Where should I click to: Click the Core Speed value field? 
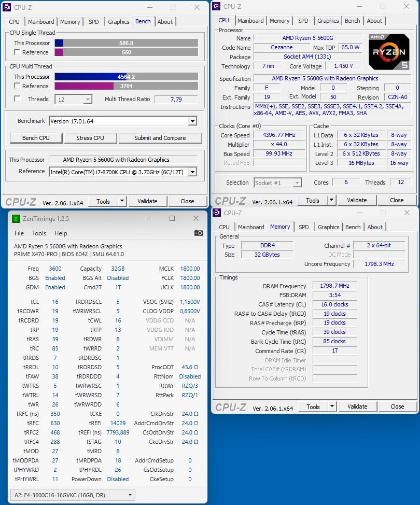coord(279,135)
